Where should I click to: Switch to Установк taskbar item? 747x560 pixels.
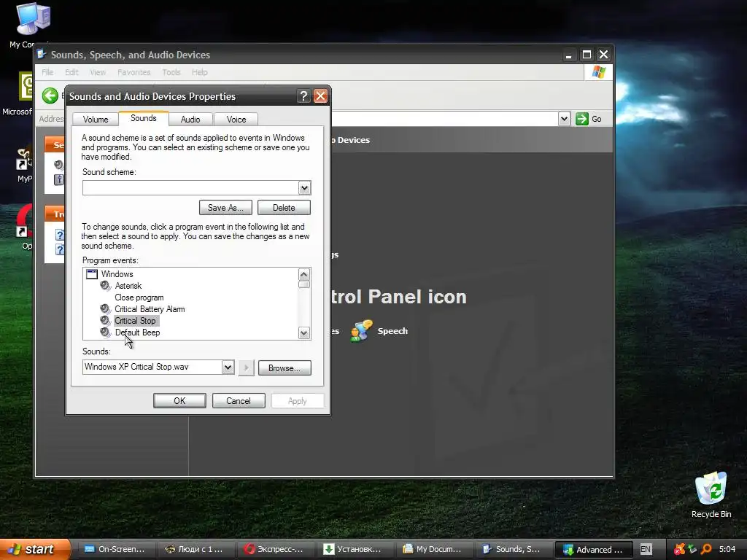(355, 549)
